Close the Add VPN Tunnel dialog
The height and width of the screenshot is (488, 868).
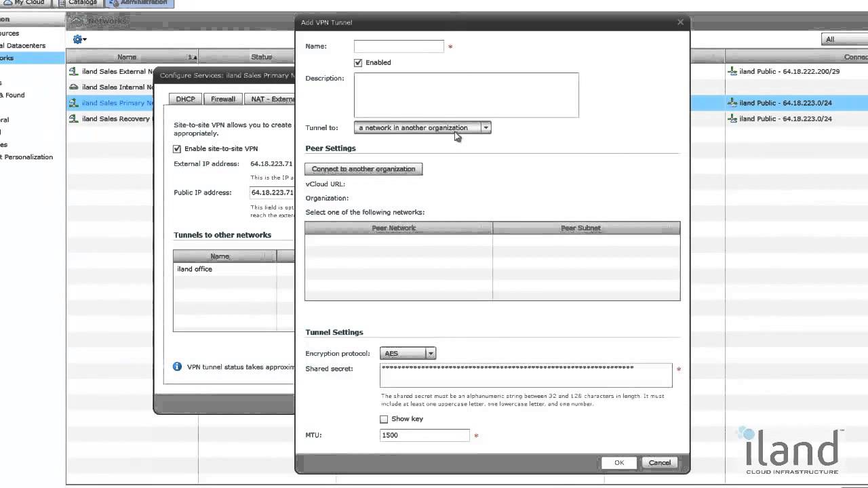tap(680, 22)
